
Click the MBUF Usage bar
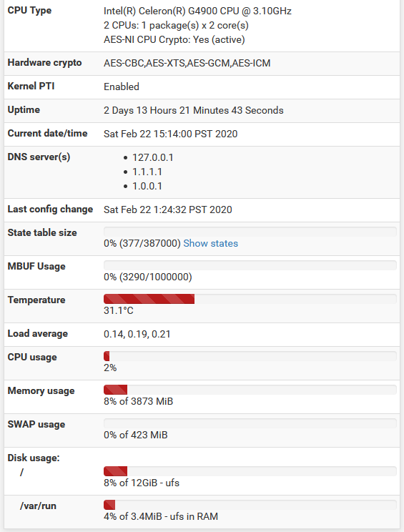[250, 265]
